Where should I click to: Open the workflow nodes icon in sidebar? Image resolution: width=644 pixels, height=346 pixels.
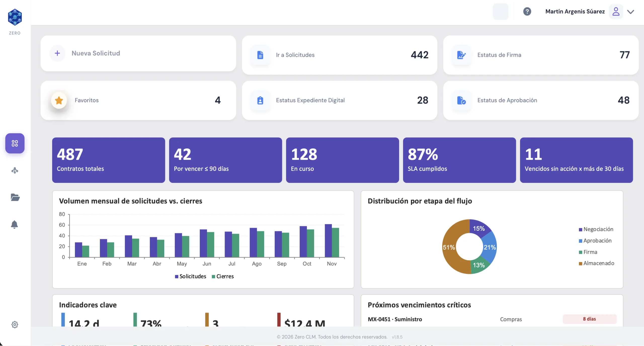coord(15,170)
